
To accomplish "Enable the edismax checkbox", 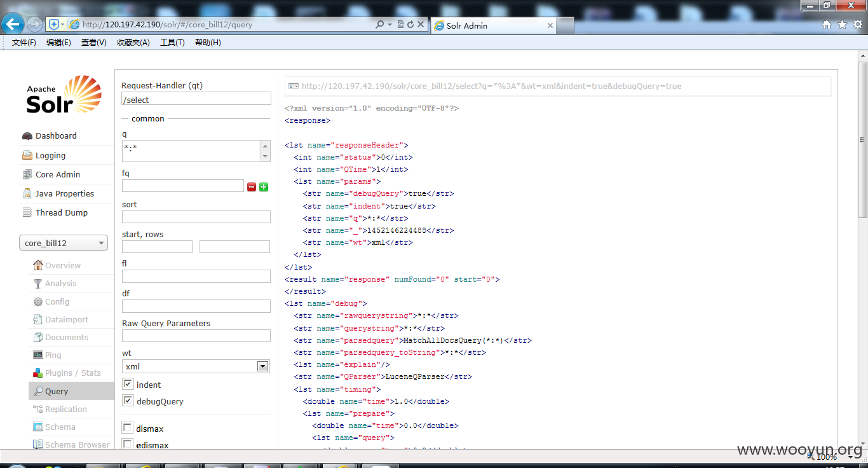I will click(128, 444).
